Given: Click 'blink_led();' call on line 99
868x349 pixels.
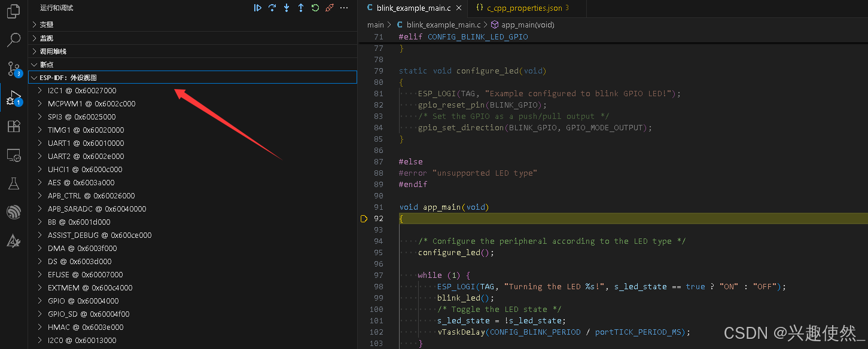Looking at the screenshot, I should click(466, 298).
